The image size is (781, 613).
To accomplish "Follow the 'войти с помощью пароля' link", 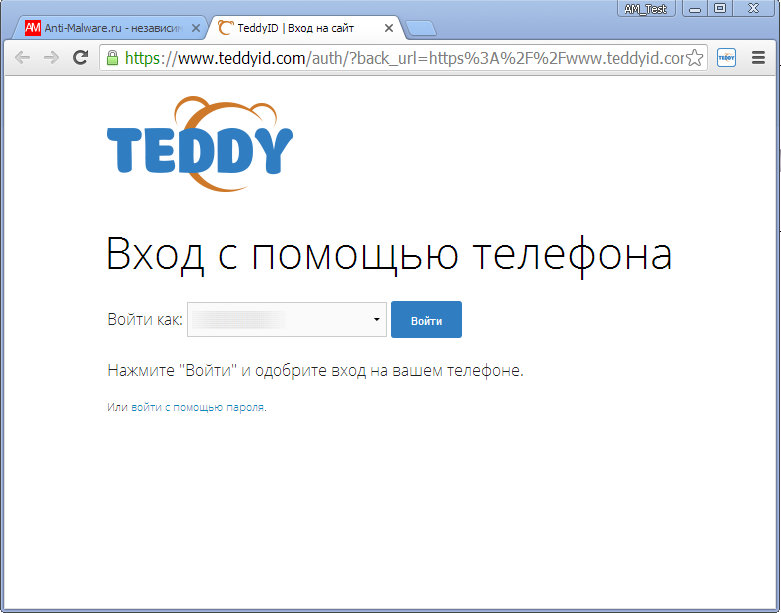I will click(x=198, y=407).
